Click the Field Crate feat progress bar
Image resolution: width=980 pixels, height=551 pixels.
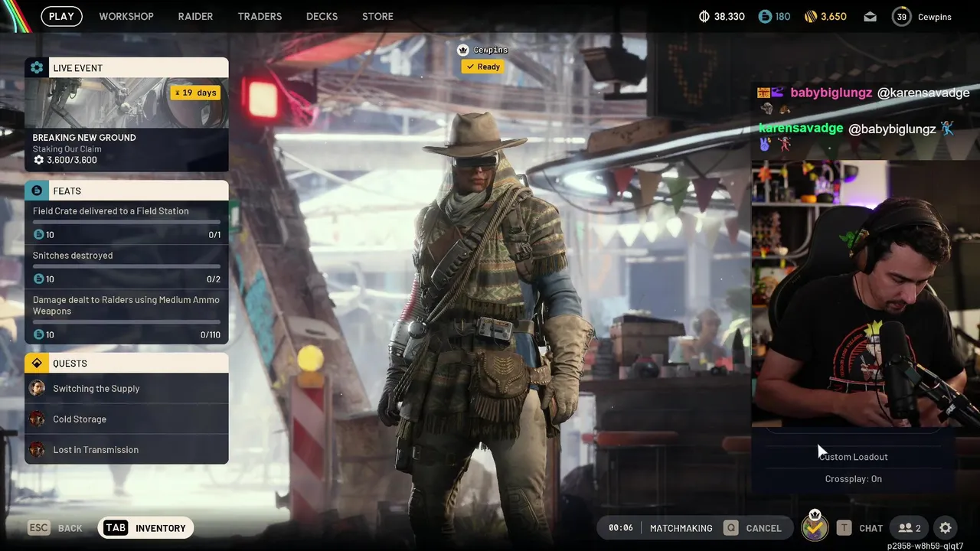click(126, 223)
